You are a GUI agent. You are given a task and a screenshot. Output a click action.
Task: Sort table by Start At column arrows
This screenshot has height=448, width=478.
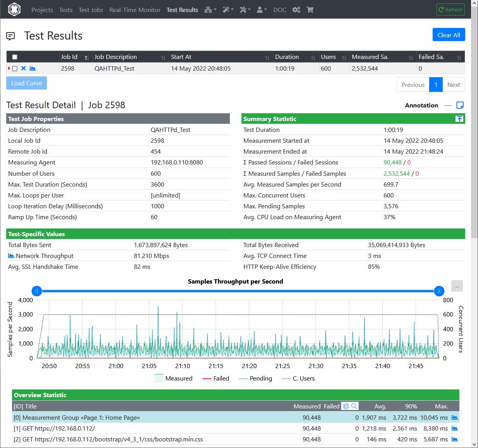coord(267,57)
